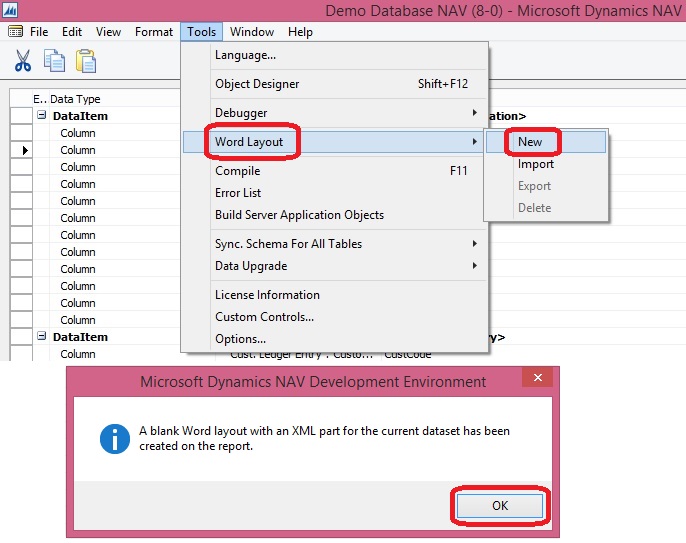The width and height of the screenshot is (686, 543).
Task: Click the Paste clipboard icon in toolbar
Action: pyautogui.click(x=87, y=61)
